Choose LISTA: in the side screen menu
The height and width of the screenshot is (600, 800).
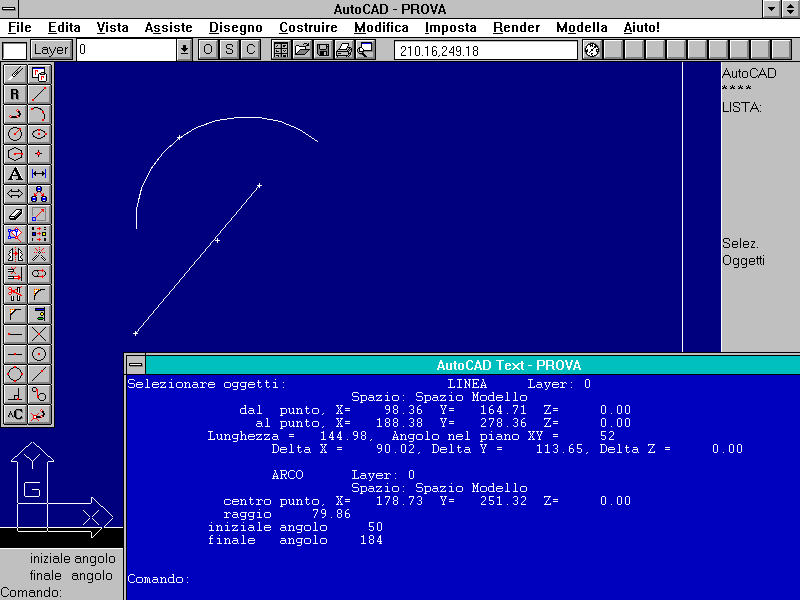[742, 108]
